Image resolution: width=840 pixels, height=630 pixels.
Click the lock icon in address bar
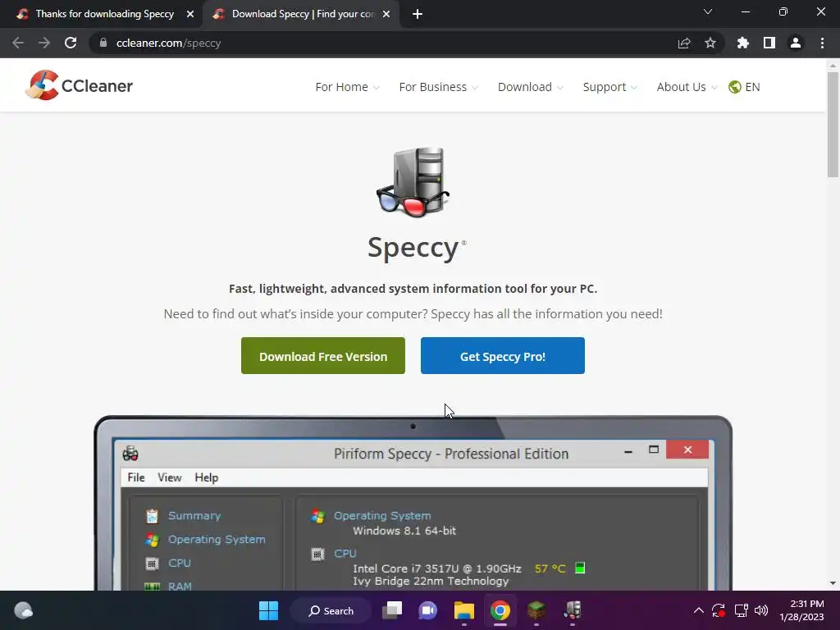103,43
